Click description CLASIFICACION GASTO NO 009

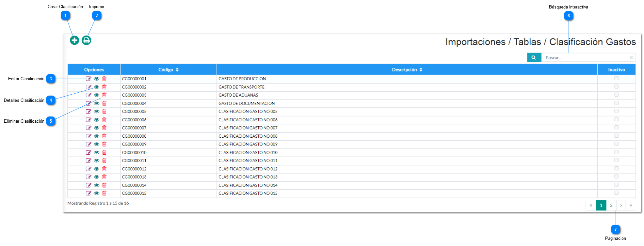coord(248,144)
